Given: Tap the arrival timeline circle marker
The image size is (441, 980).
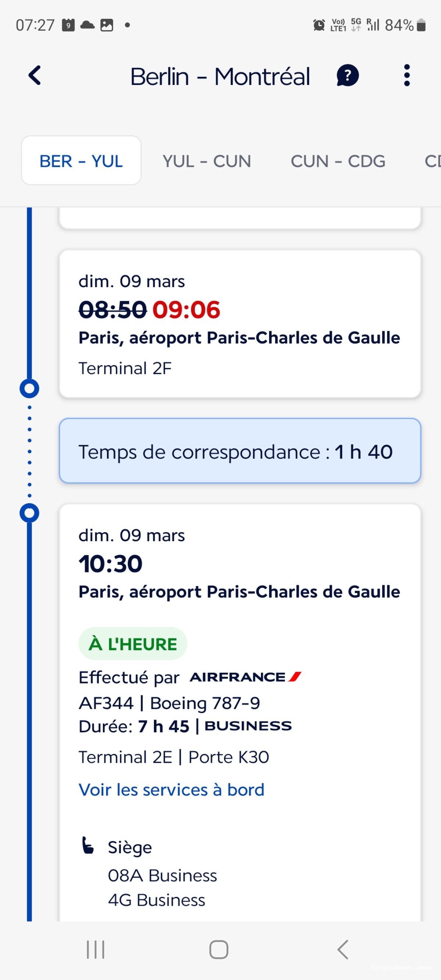Looking at the screenshot, I should click(x=29, y=389).
